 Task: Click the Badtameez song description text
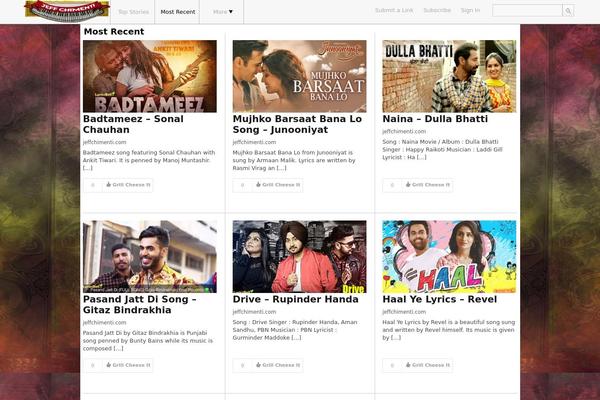click(149, 160)
